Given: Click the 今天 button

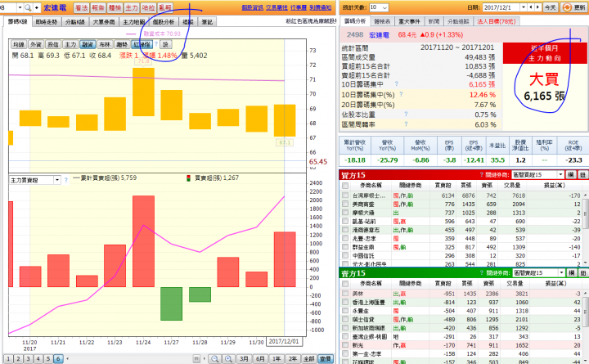Looking at the screenshot, I should (551, 7).
